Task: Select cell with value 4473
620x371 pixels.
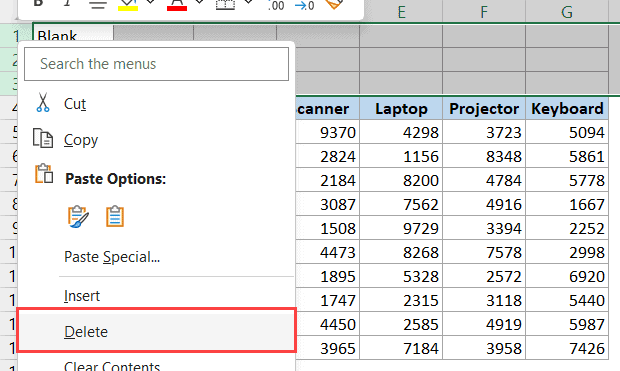Action: [x=327, y=252]
